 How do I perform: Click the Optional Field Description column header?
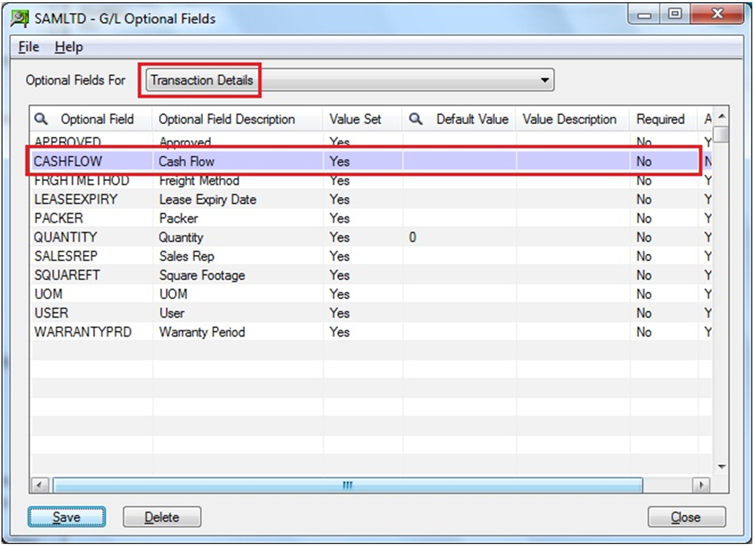pyautogui.click(x=238, y=119)
